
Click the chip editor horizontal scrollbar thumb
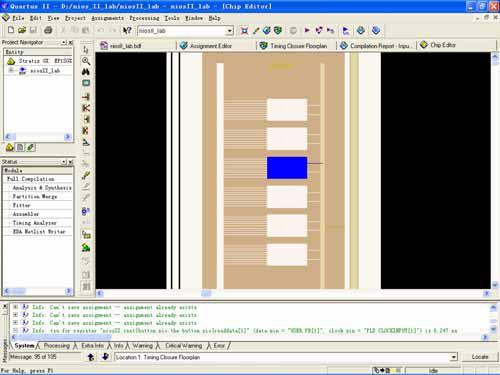click(206, 293)
